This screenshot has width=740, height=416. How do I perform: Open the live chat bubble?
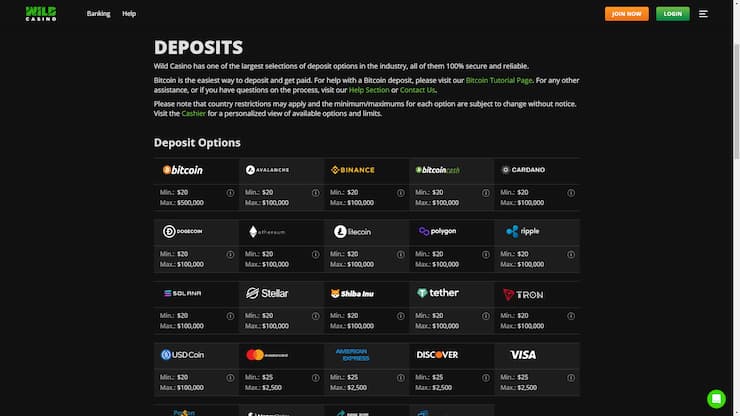tap(716, 399)
